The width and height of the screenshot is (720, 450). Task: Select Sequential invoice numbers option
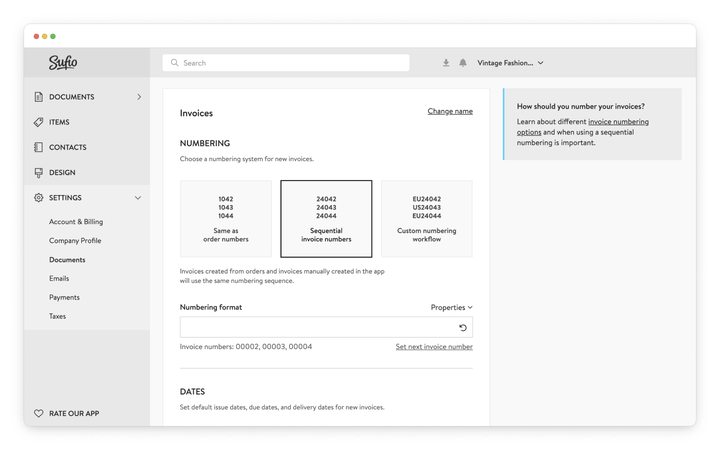(326, 219)
